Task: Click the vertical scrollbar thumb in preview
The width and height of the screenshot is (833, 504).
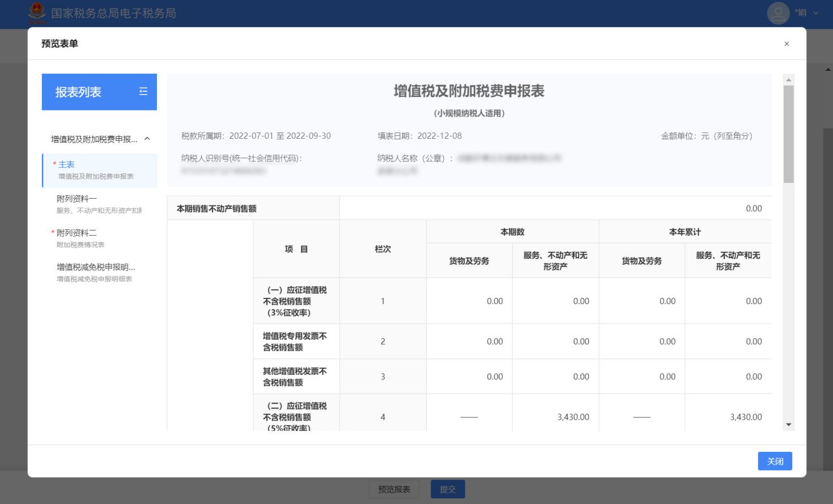Action: [788, 134]
